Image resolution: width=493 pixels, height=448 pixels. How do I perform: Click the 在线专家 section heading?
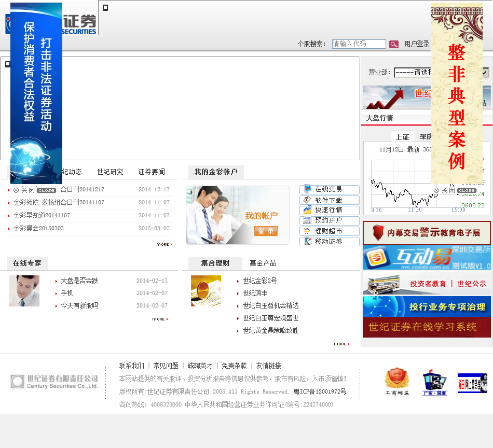(x=27, y=263)
